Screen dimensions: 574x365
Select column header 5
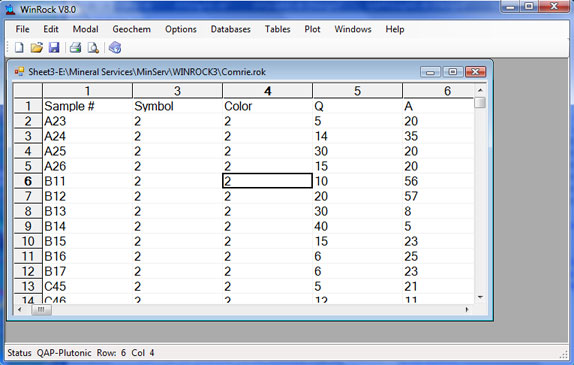(358, 91)
